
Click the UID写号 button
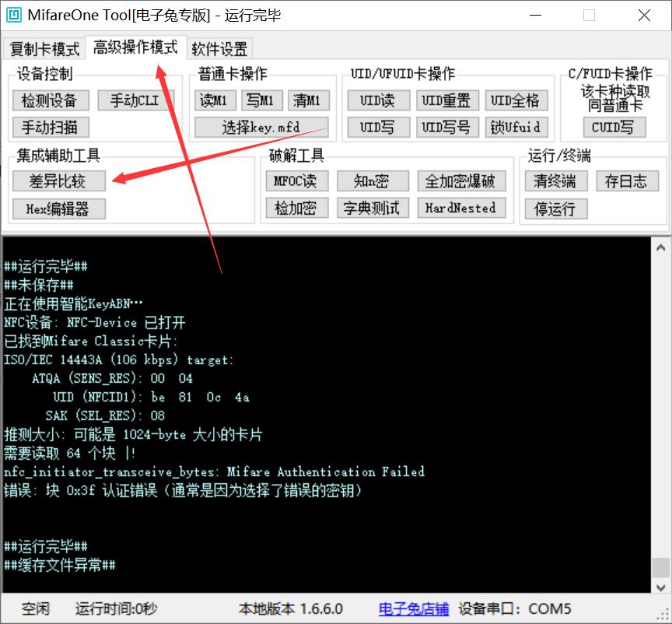447,128
